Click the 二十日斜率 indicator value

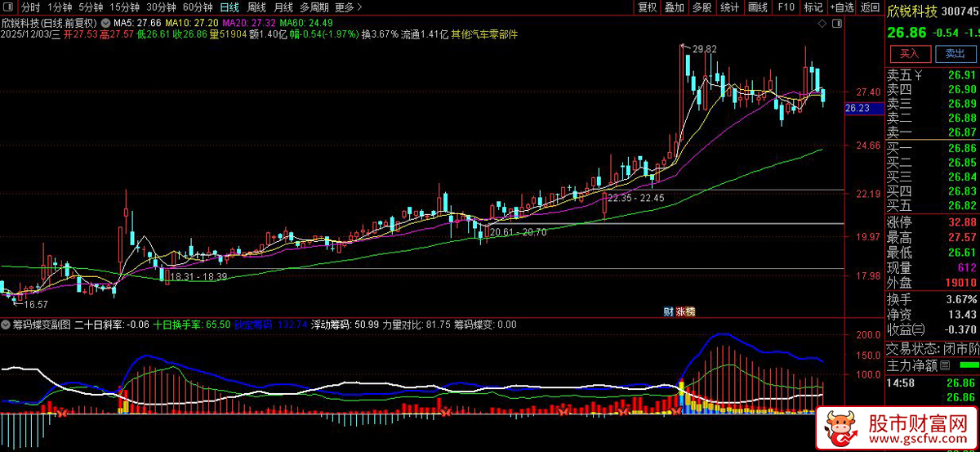112,324
